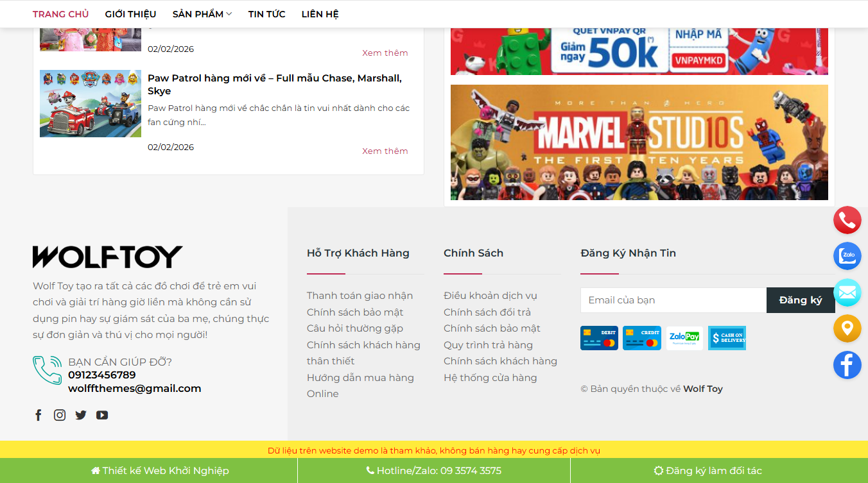Open the orange map location pin icon
The image size is (868, 483).
click(x=847, y=328)
